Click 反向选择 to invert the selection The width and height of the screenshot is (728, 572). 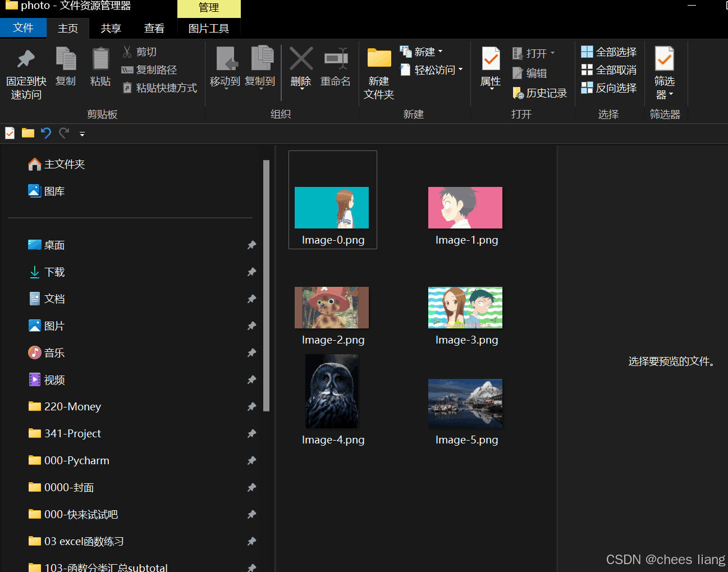(609, 88)
